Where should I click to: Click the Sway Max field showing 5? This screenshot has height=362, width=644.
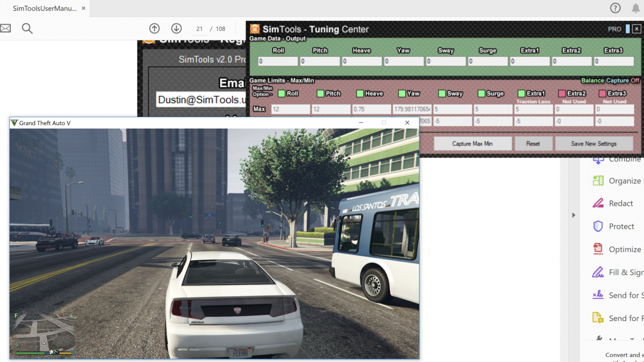452,109
